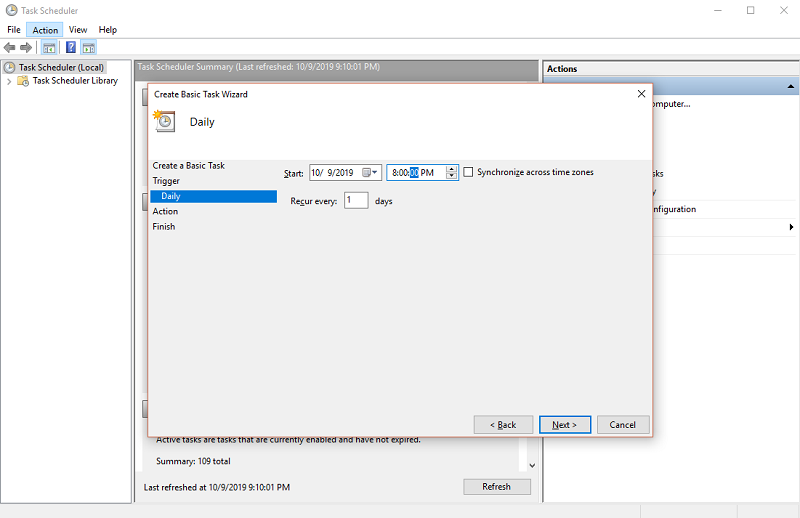Open the Action menu
Viewport: 800px width, 518px height.
[45, 30]
